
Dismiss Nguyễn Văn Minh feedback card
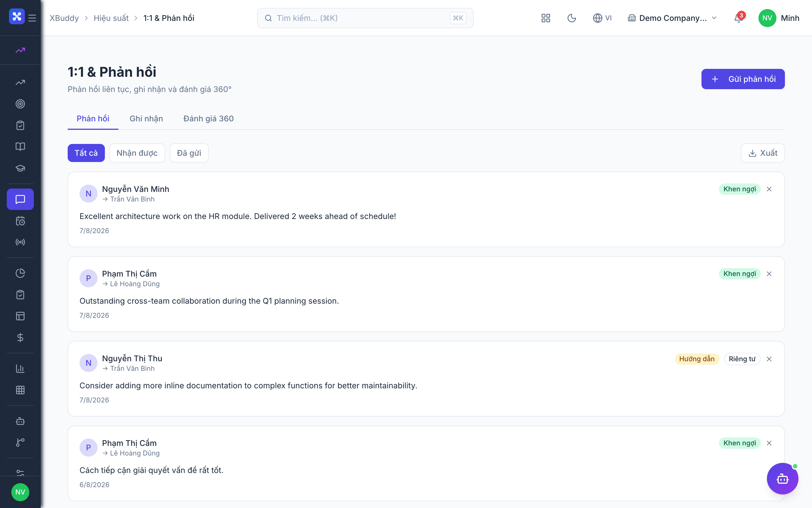[769, 189]
